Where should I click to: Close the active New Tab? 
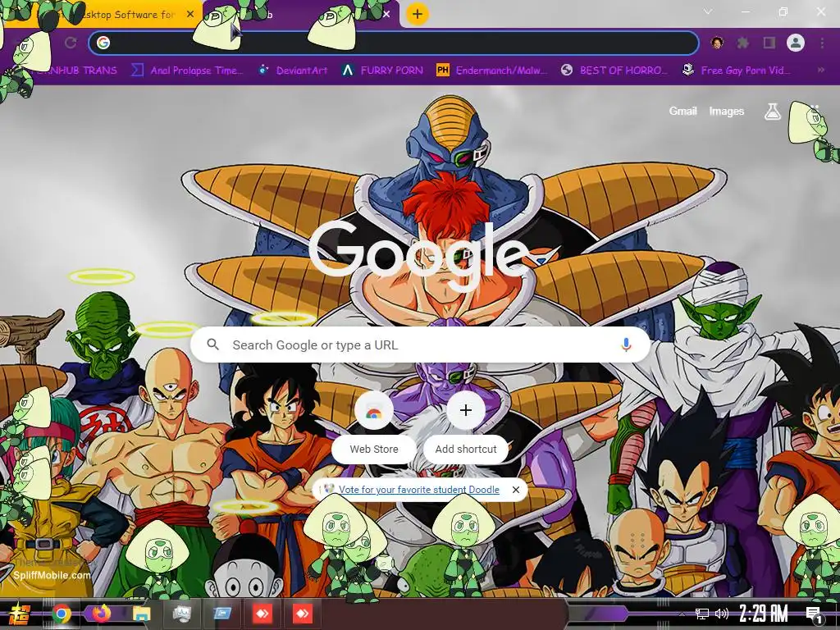tap(387, 14)
